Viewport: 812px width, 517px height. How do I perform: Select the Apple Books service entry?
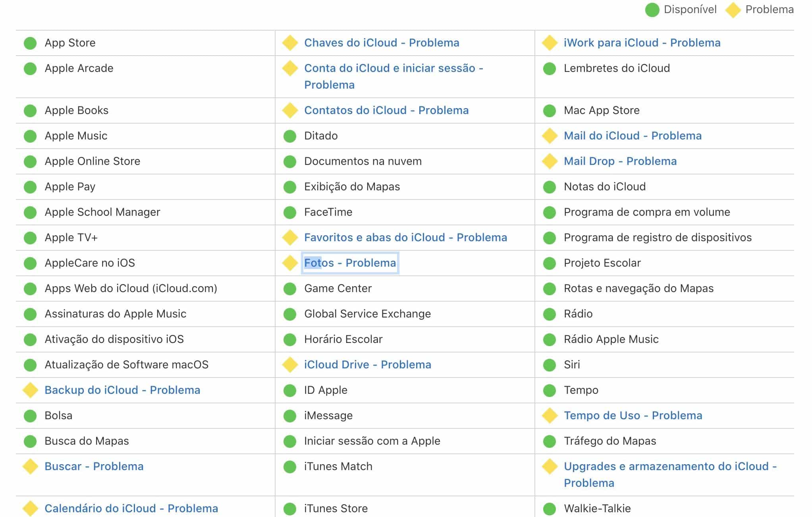click(x=77, y=110)
